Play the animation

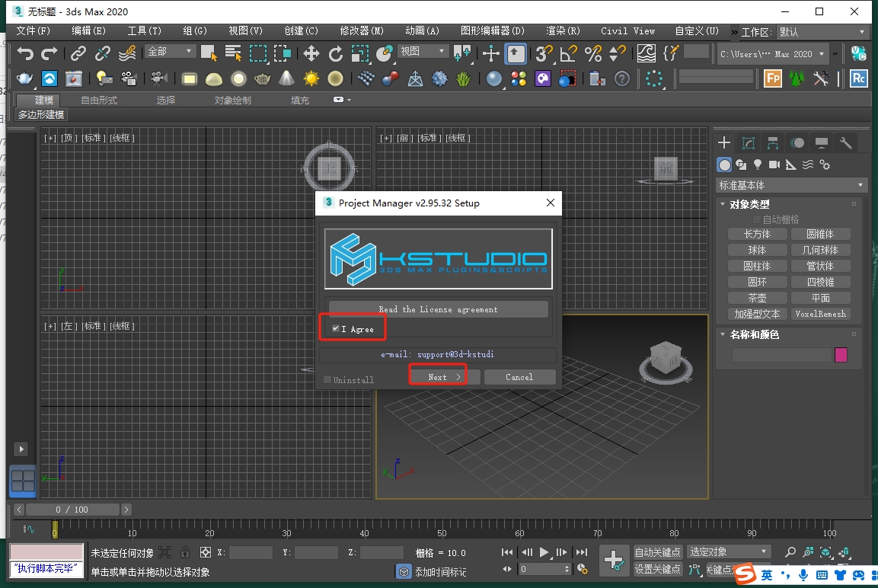[544, 552]
